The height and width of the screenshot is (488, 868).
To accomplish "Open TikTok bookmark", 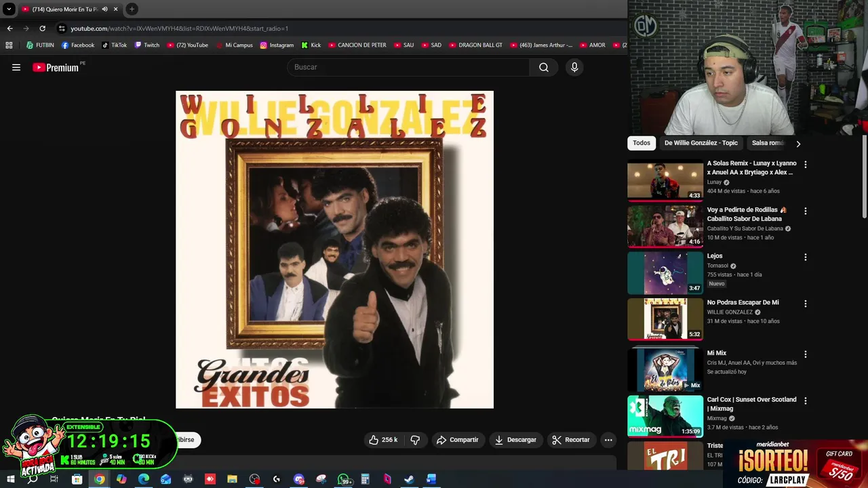I will [x=114, y=45].
